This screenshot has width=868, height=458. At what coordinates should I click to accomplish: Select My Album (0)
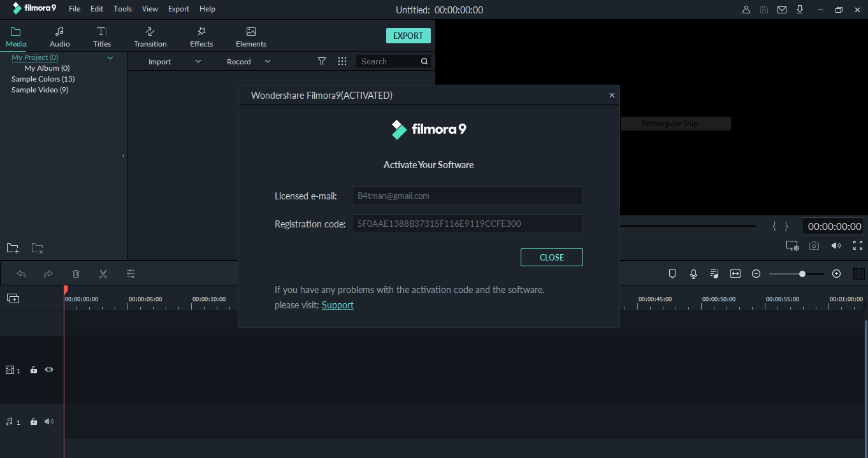click(47, 68)
